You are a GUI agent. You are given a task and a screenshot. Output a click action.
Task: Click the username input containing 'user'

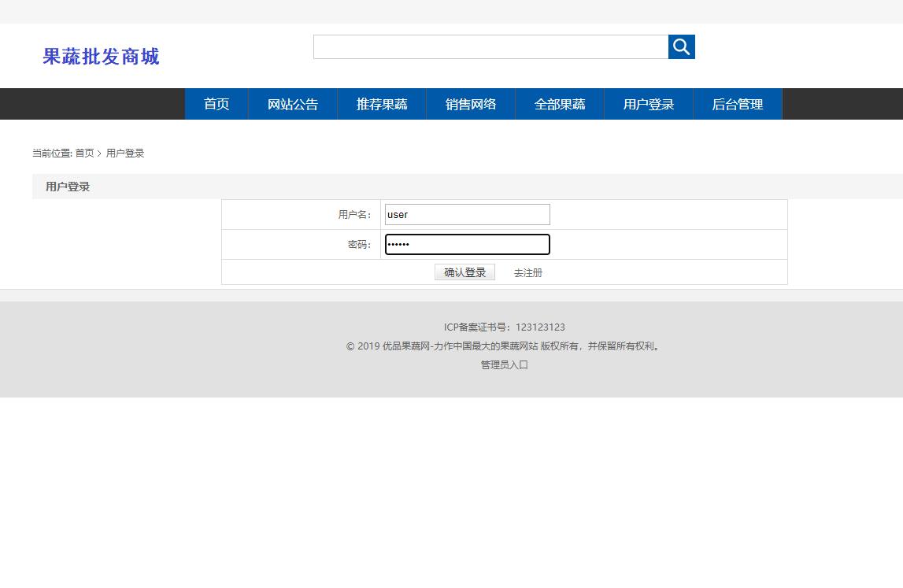467,214
